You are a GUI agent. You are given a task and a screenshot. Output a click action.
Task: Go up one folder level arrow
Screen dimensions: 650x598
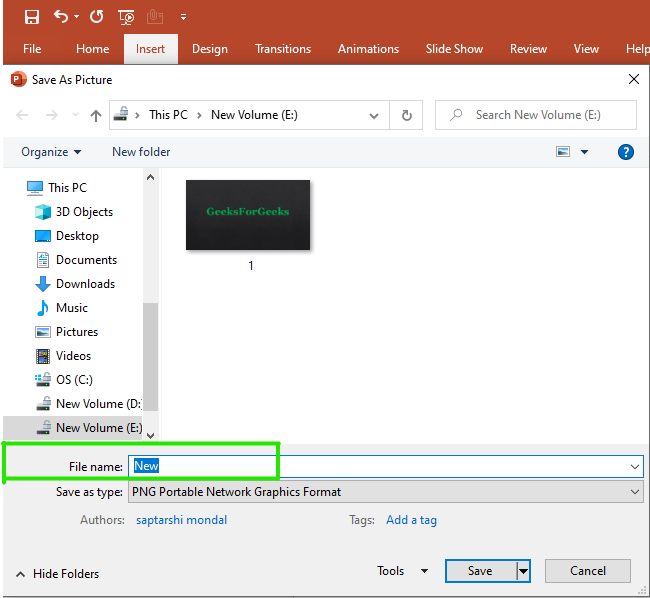[x=96, y=115]
